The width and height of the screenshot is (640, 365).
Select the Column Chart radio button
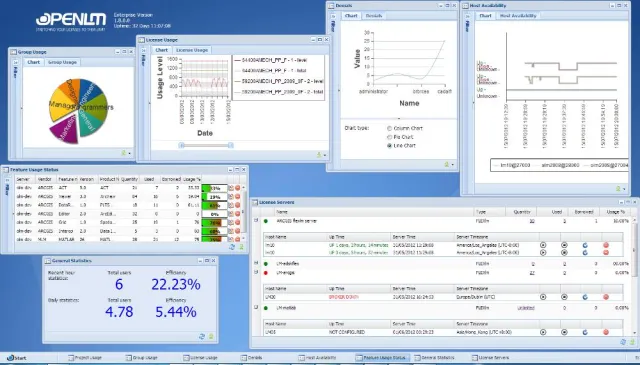coord(389,128)
